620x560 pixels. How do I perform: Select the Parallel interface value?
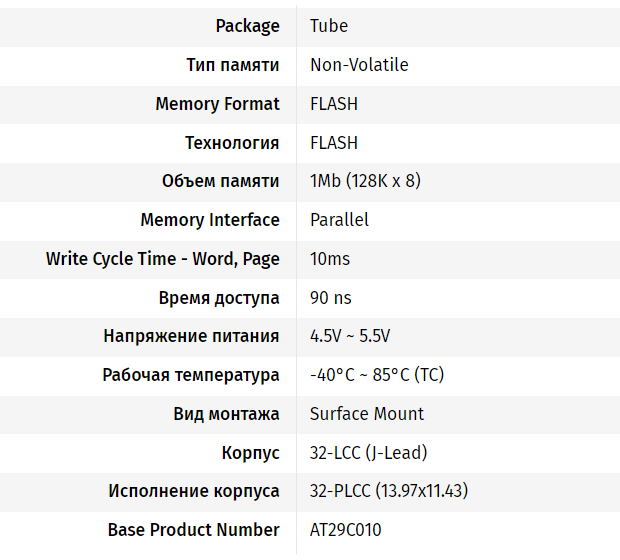339,220
